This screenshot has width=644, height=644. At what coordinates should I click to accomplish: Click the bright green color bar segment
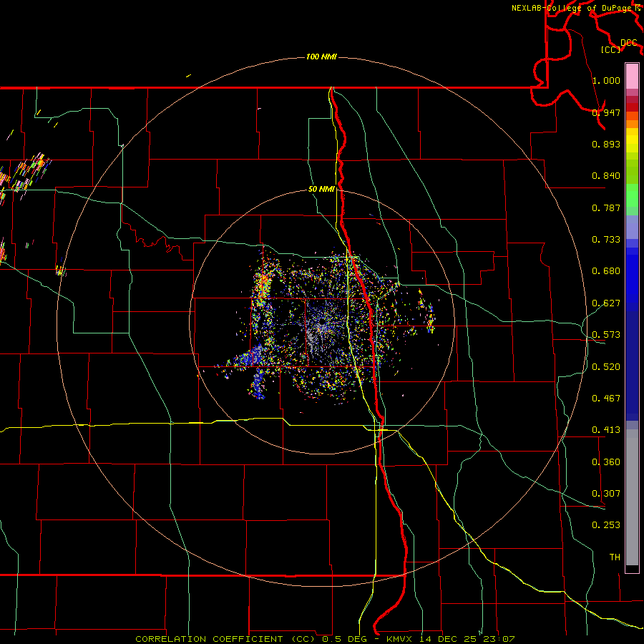(632, 195)
